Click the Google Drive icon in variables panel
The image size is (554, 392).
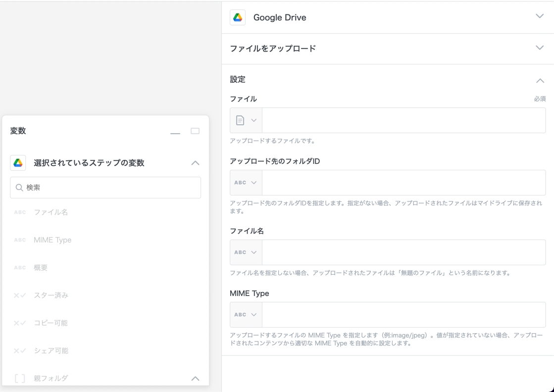click(18, 163)
